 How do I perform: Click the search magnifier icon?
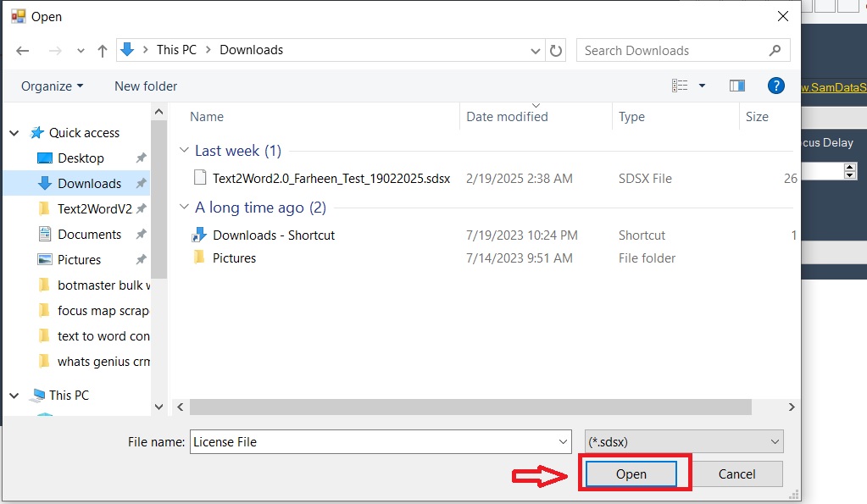(775, 50)
